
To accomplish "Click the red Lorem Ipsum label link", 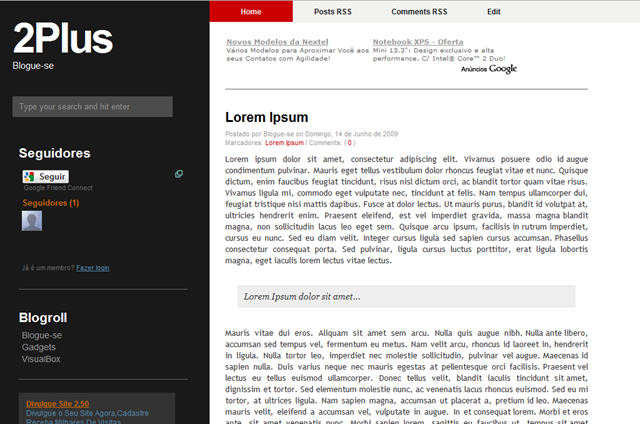I will 284,142.
